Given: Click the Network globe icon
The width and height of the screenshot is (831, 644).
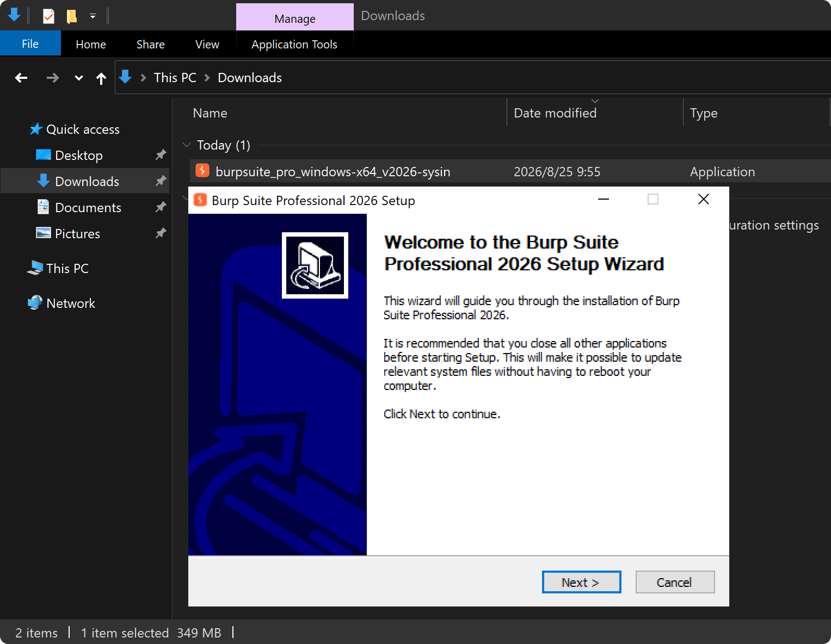Looking at the screenshot, I should click(35, 302).
